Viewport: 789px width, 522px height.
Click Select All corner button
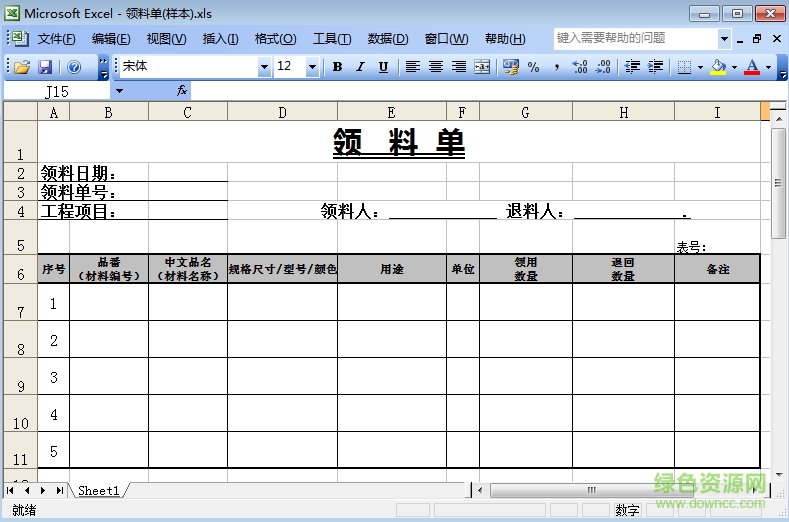tap(21, 111)
